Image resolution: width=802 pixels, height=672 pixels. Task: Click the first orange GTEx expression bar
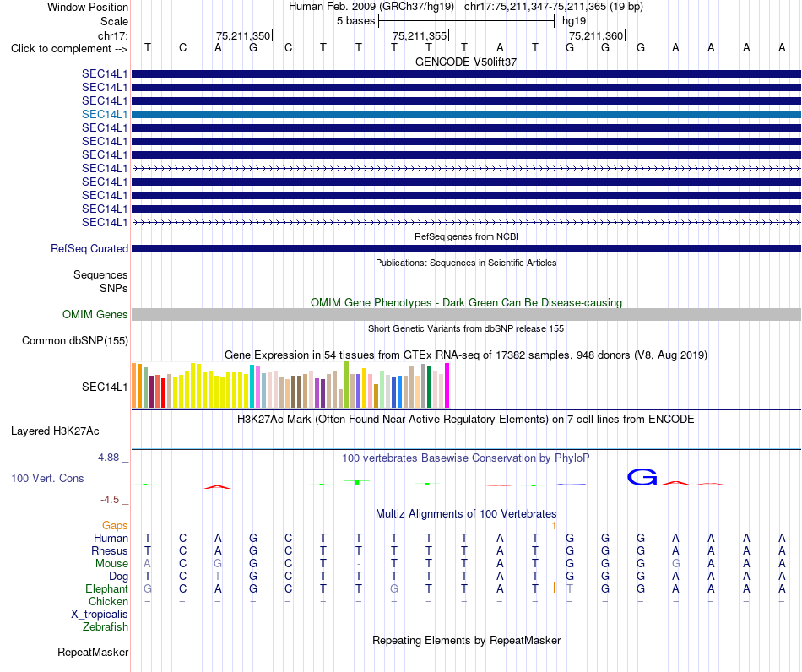point(134,386)
